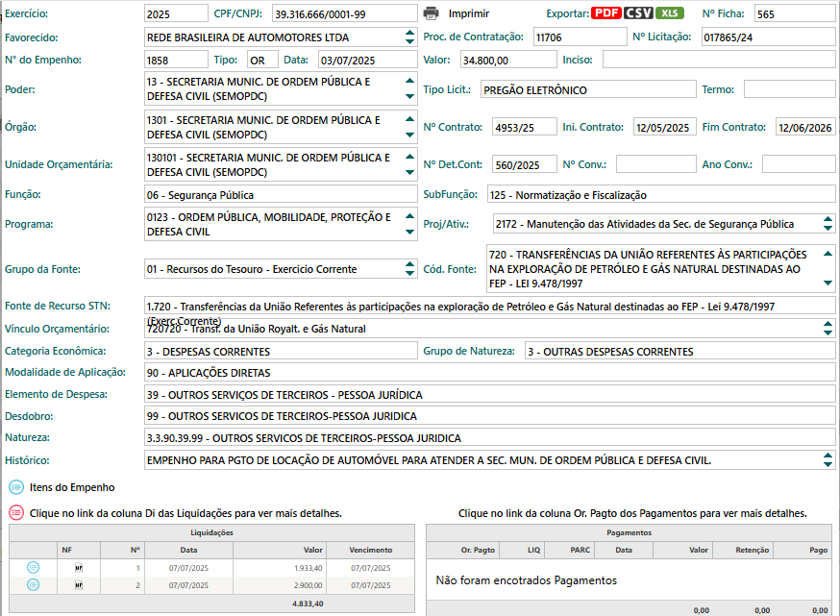Click the Valor field 34.800,00
This screenshot has height=616, width=840.
click(x=509, y=60)
